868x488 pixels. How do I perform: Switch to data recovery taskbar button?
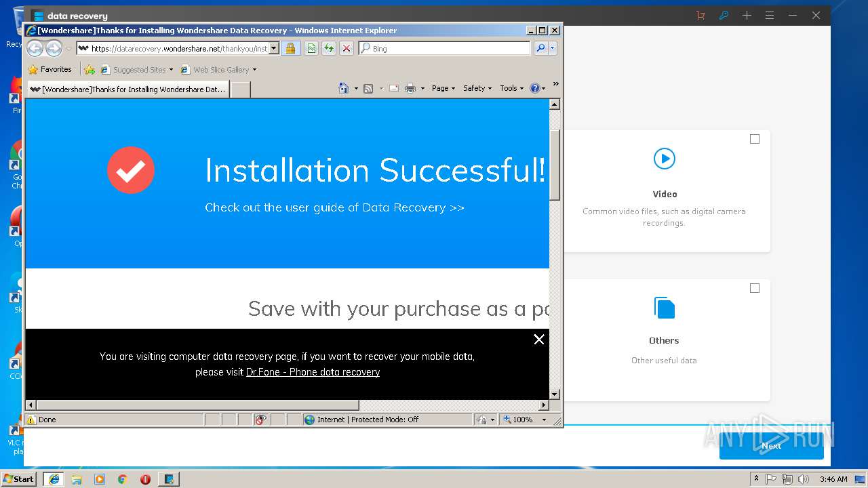(x=169, y=479)
